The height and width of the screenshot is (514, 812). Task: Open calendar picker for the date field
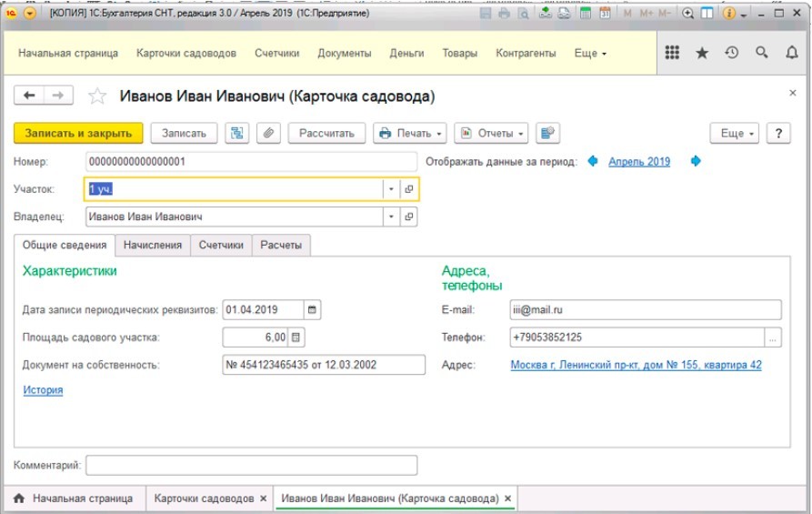tap(313, 310)
